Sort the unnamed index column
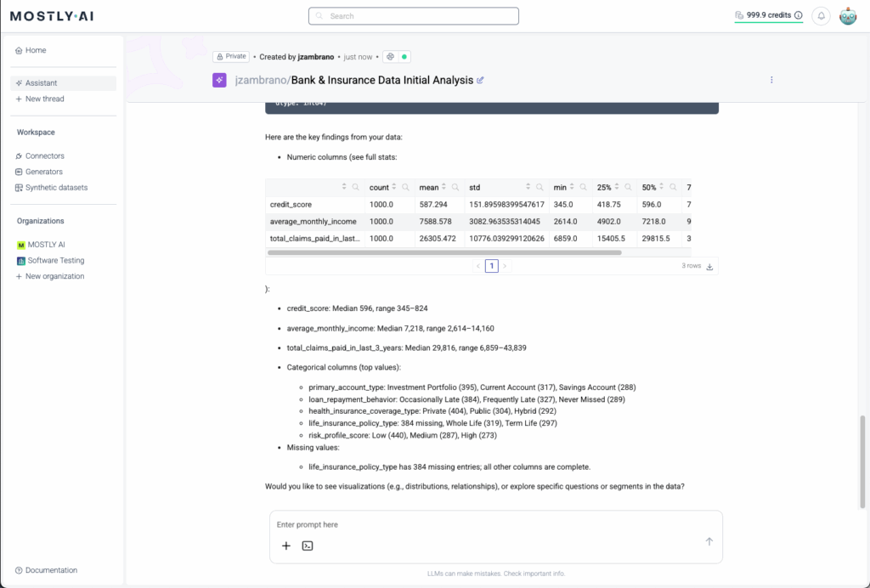 [344, 187]
